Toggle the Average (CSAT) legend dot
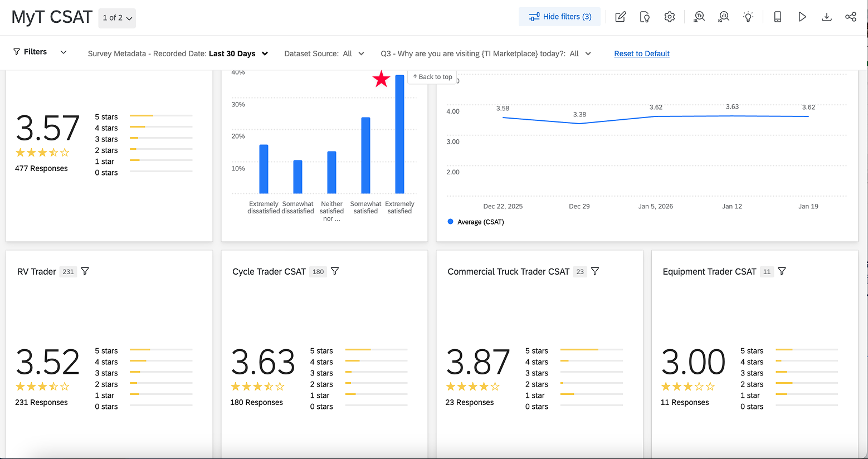This screenshot has width=868, height=459. point(450,222)
